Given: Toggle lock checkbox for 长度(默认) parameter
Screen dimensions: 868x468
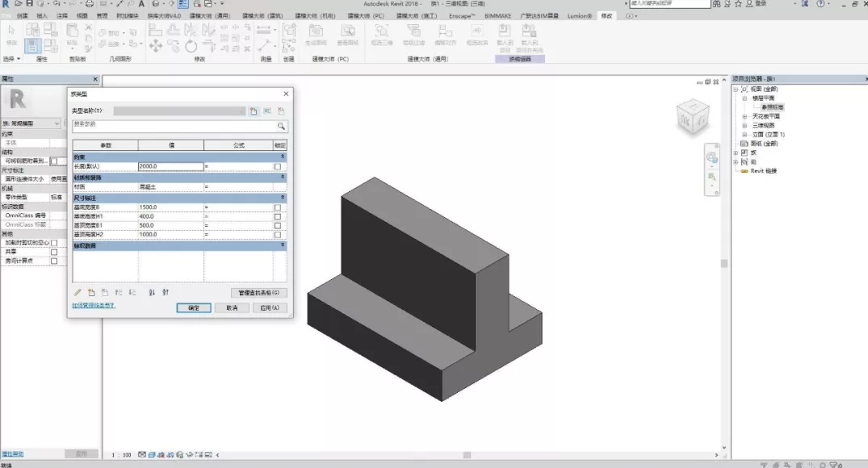Looking at the screenshot, I should tap(278, 166).
